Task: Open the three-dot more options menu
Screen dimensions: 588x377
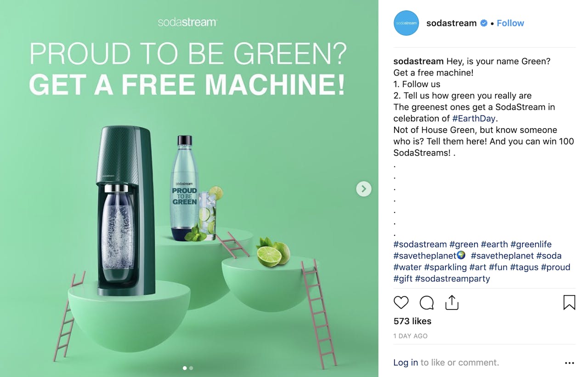Action: (570, 363)
